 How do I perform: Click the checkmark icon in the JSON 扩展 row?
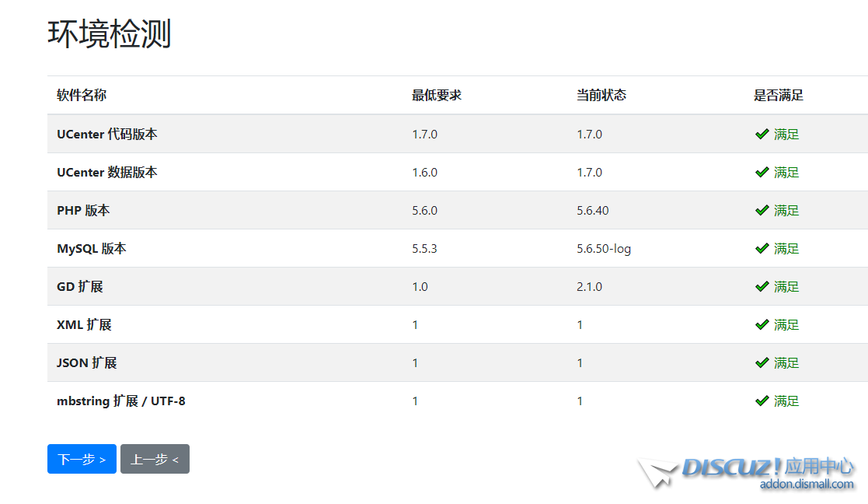coord(762,362)
